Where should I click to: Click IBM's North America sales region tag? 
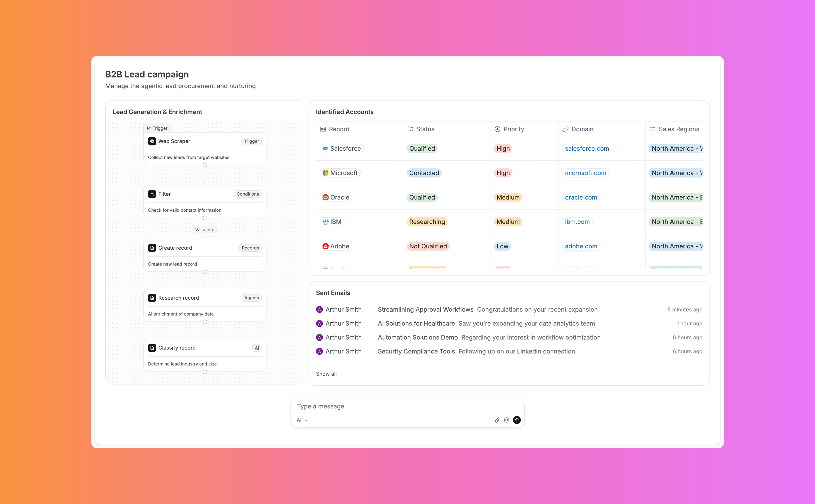(x=676, y=222)
